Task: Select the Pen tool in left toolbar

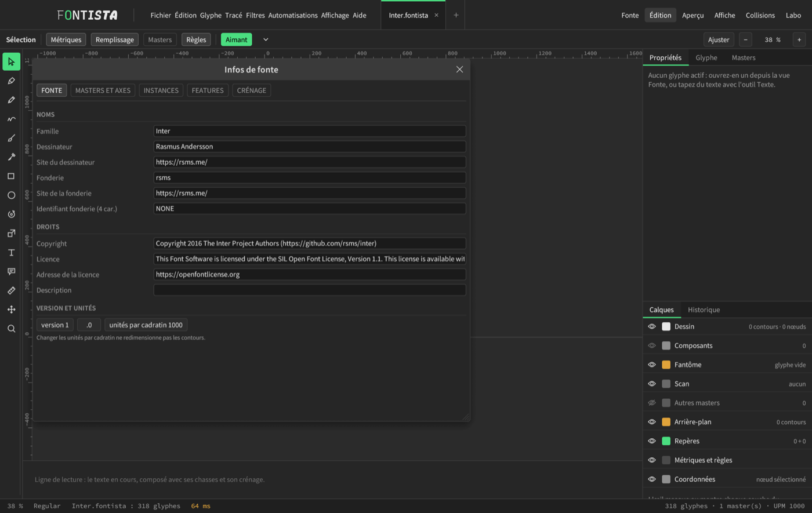Action: [11, 81]
